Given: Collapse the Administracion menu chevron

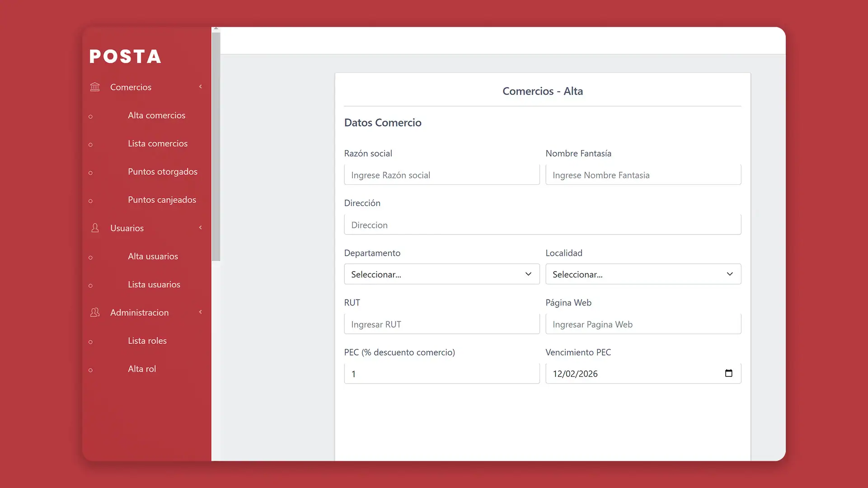Looking at the screenshot, I should coord(201,312).
